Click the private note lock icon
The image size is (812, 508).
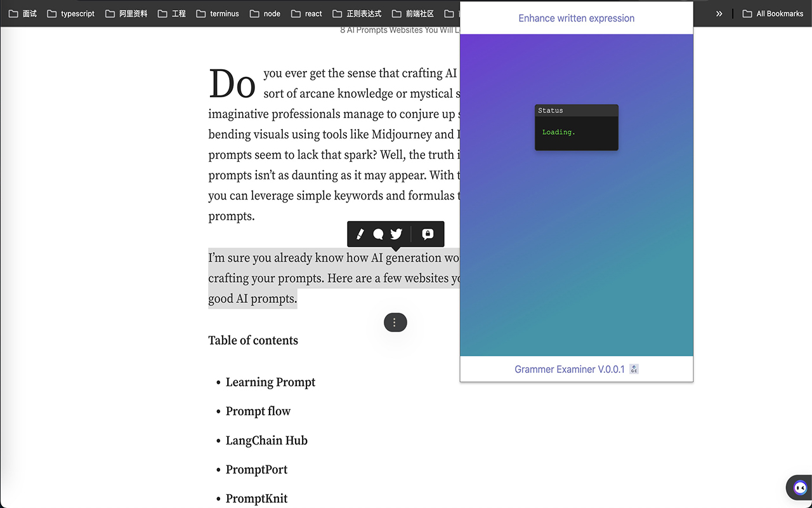(x=428, y=234)
